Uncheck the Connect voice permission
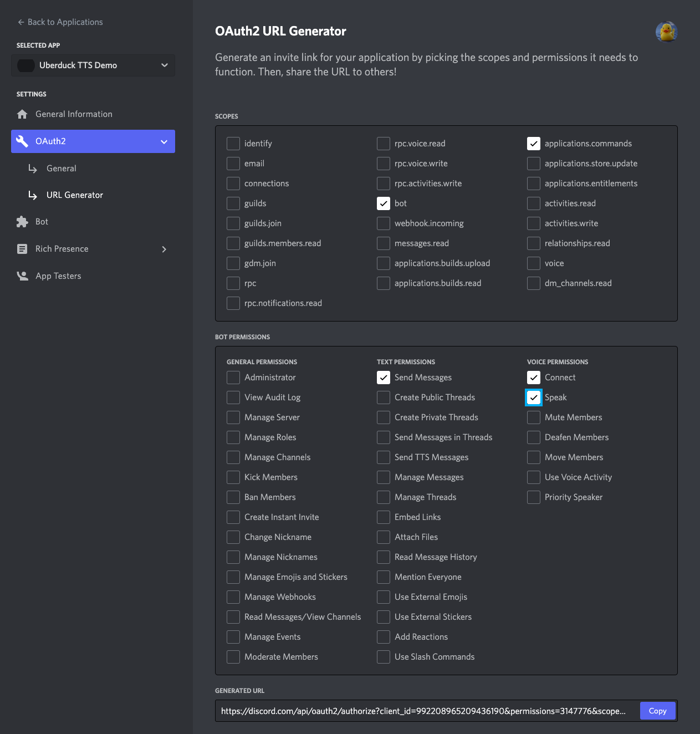The height and width of the screenshot is (734, 700). [534, 378]
